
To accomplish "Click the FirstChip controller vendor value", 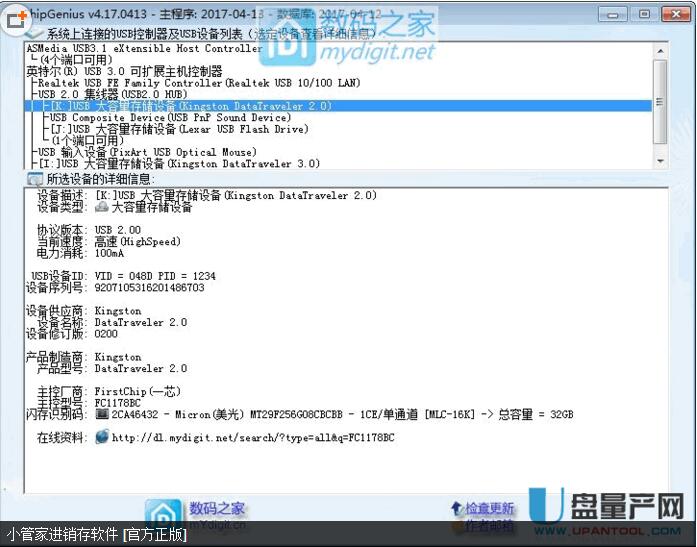I will click(x=137, y=391).
